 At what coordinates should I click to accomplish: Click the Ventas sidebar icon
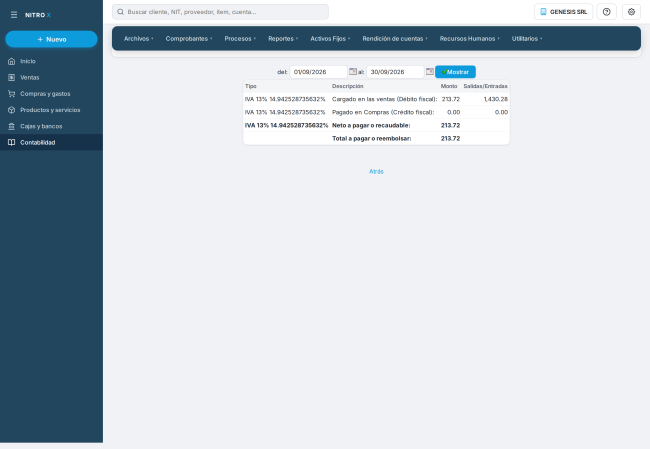[x=12, y=78]
